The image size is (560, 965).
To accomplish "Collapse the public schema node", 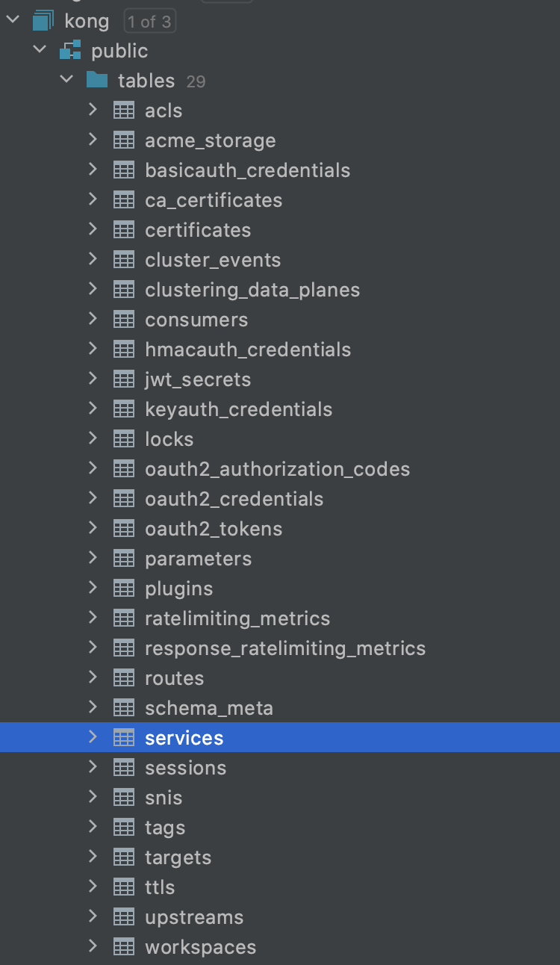I will pos(39,50).
